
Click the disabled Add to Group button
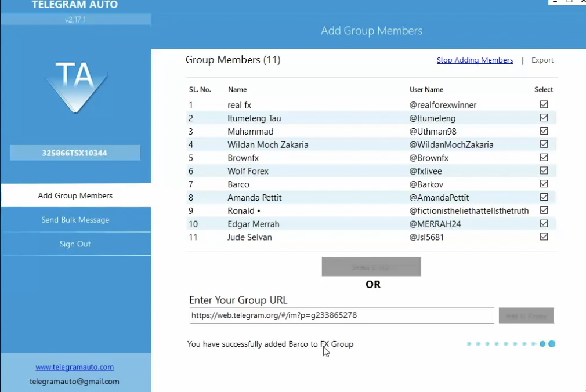(526, 316)
